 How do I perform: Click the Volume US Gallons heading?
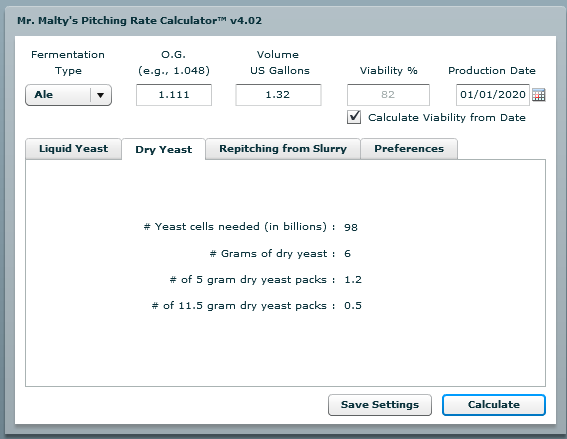pos(280,63)
